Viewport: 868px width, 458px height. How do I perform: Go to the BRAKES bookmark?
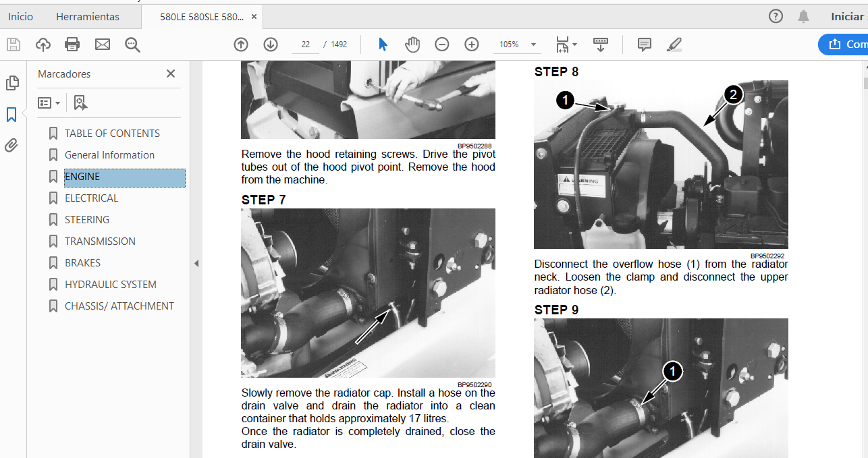pyautogui.click(x=82, y=263)
